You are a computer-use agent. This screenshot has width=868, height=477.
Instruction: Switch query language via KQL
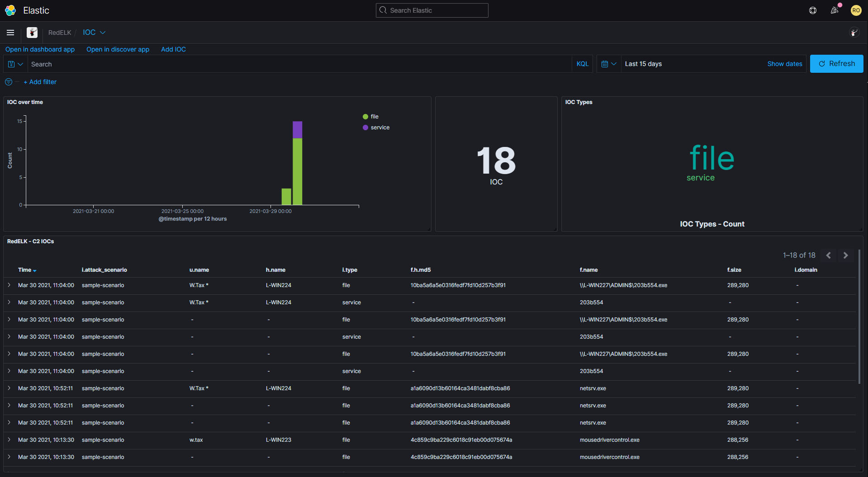click(x=583, y=64)
